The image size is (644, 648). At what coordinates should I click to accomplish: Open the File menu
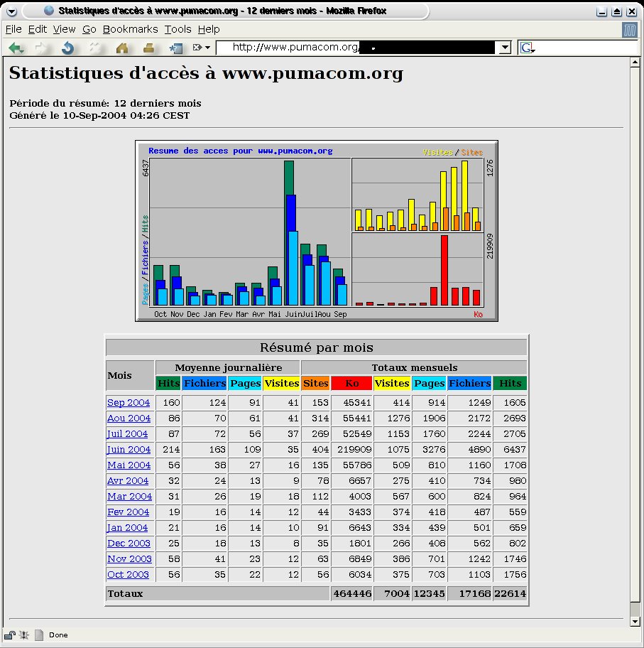[13, 29]
